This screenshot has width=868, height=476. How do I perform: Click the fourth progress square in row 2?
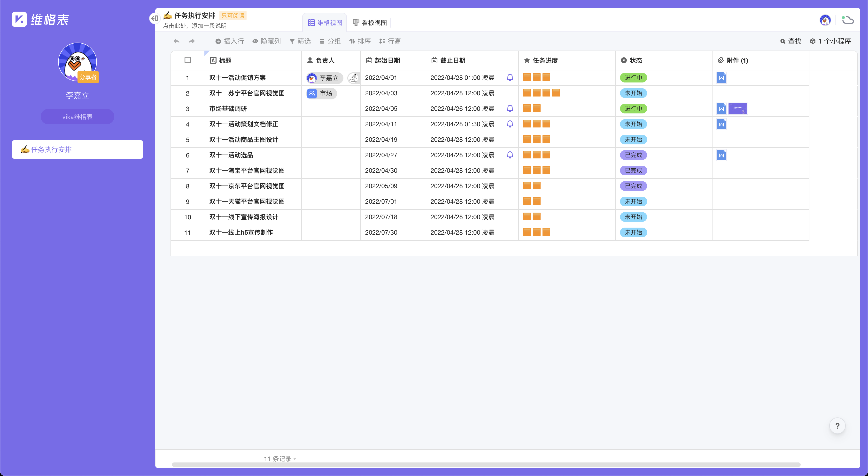[556, 93]
